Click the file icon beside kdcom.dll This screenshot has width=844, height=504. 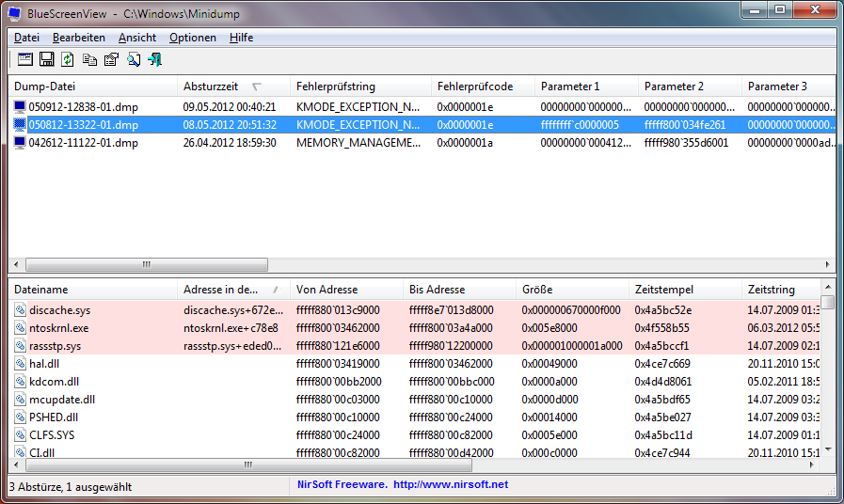pyautogui.click(x=21, y=382)
